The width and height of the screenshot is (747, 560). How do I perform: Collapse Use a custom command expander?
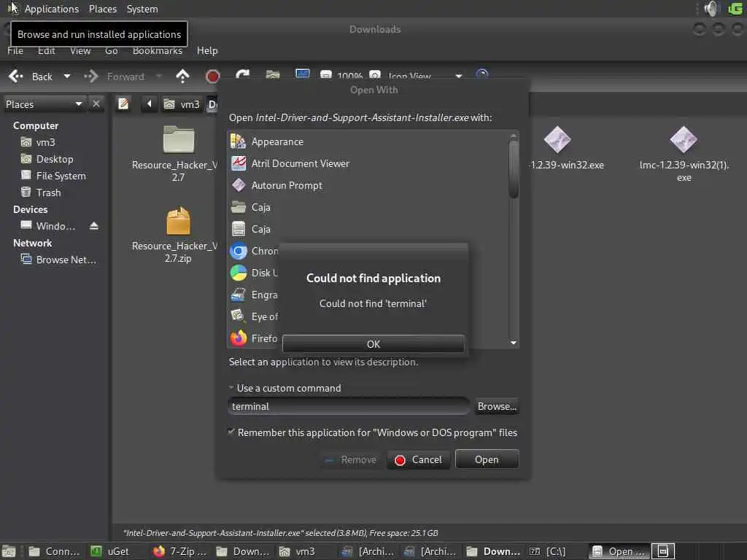(231, 388)
